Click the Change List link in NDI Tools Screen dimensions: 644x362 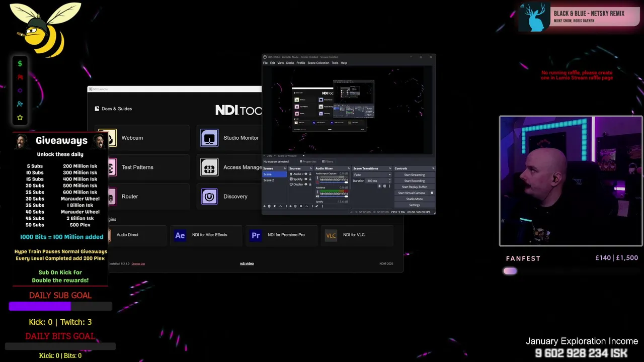pos(138,263)
